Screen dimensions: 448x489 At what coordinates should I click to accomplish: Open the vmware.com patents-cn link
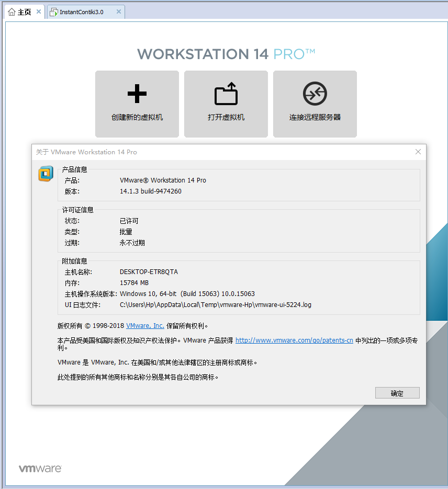294,340
